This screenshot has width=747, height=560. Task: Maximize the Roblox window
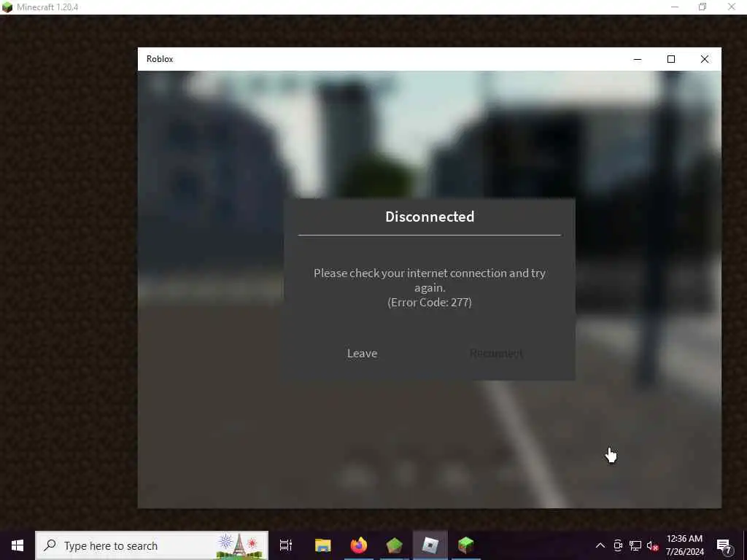[671, 59]
